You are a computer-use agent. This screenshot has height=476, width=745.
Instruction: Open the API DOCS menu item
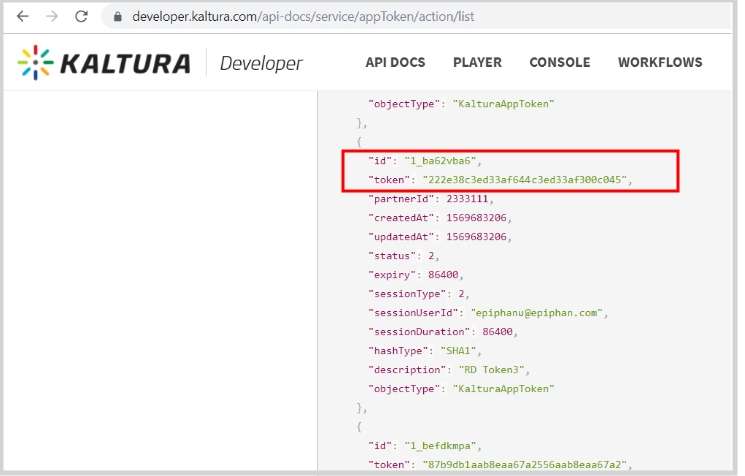point(395,62)
